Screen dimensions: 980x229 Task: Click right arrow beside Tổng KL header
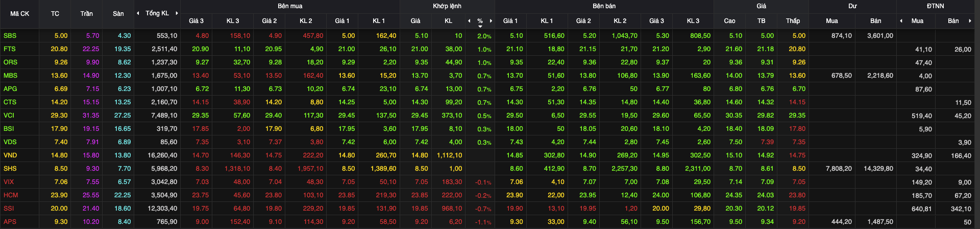177,13
